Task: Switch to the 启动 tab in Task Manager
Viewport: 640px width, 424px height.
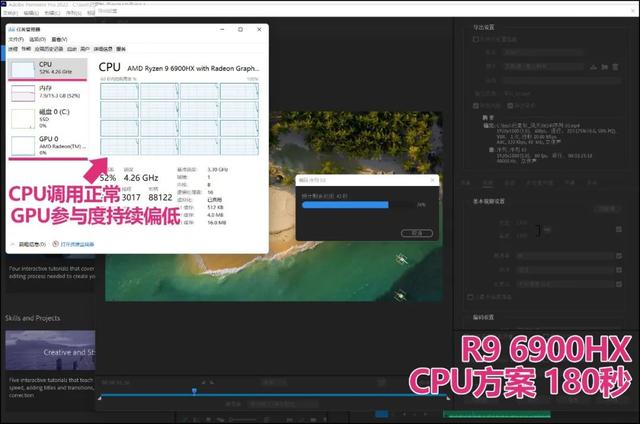Action: 72,49
